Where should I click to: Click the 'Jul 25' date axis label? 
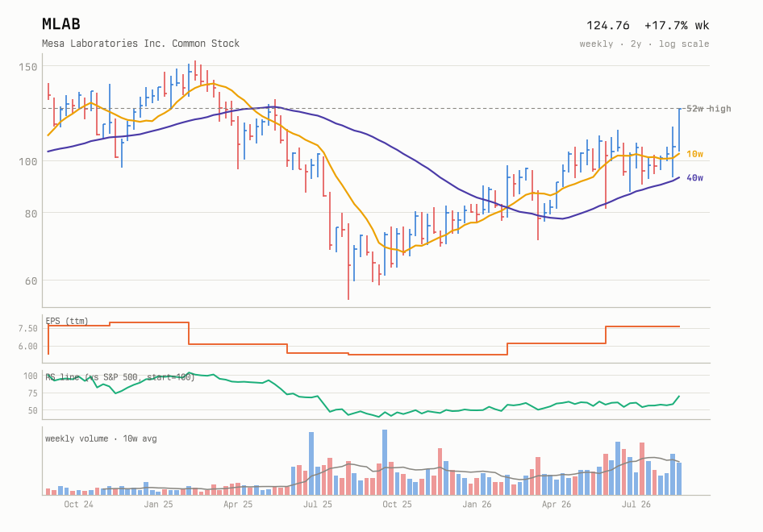coord(318,505)
